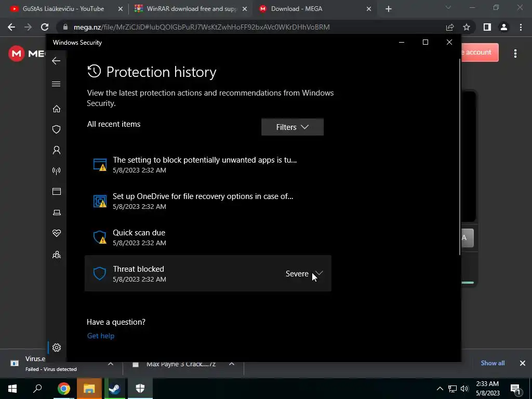532x399 pixels.
Task: Show hidden system tray icons
Action: click(440, 389)
